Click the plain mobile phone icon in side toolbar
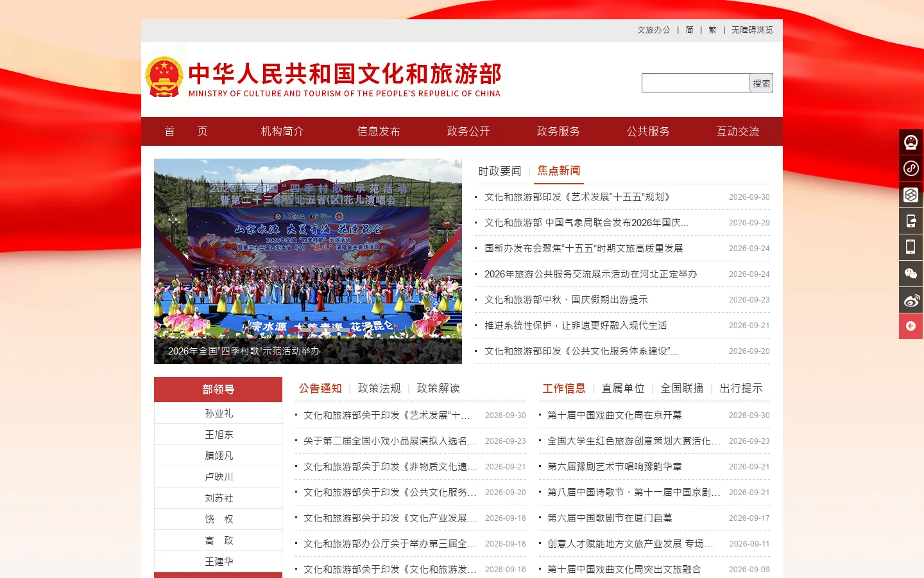Image resolution: width=924 pixels, height=578 pixels. [911, 247]
